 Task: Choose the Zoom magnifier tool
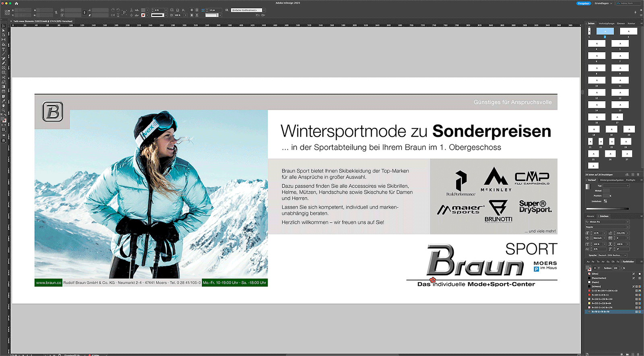[x=4, y=110]
